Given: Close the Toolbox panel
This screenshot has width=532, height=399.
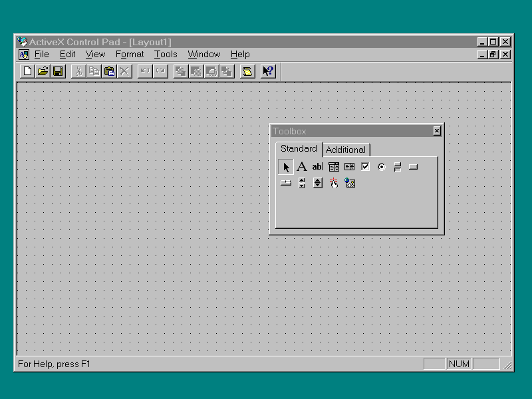Looking at the screenshot, I should (437, 131).
